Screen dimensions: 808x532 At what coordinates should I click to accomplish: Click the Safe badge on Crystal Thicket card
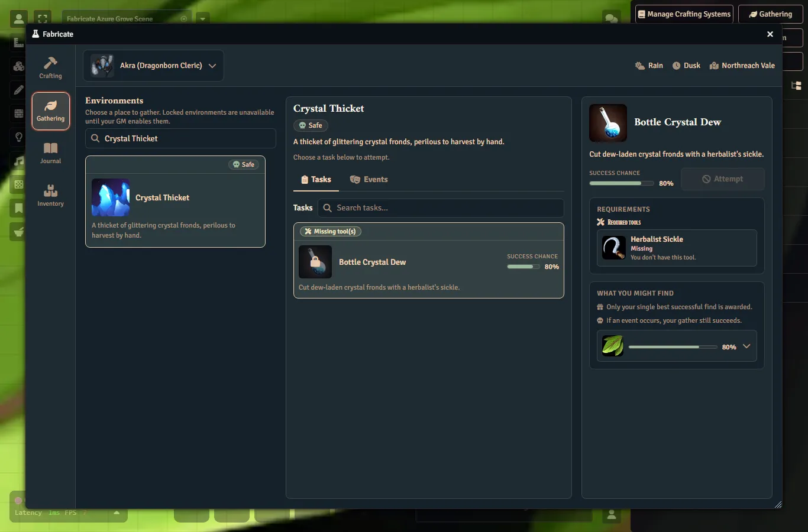(x=244, y=164)
